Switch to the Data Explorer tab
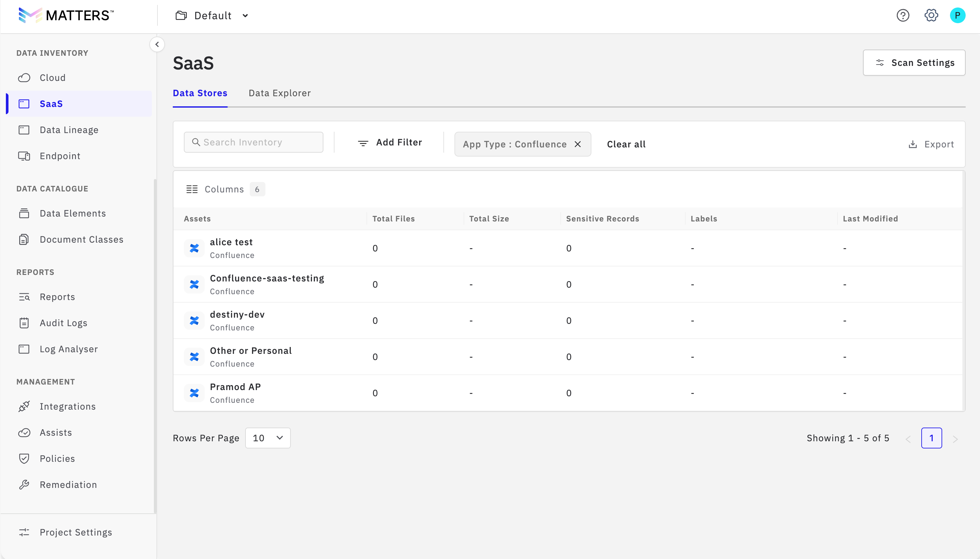 pos(280,93)
